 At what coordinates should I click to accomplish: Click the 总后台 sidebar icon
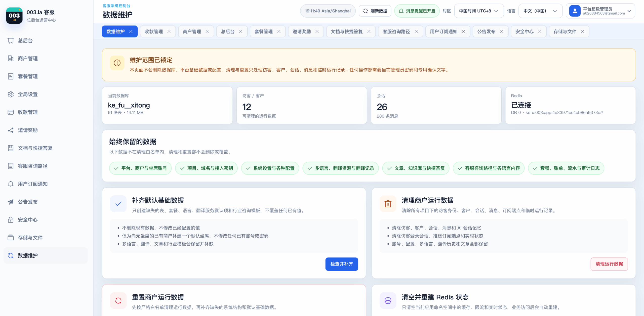pyautogui.click(x=11, y=41)
